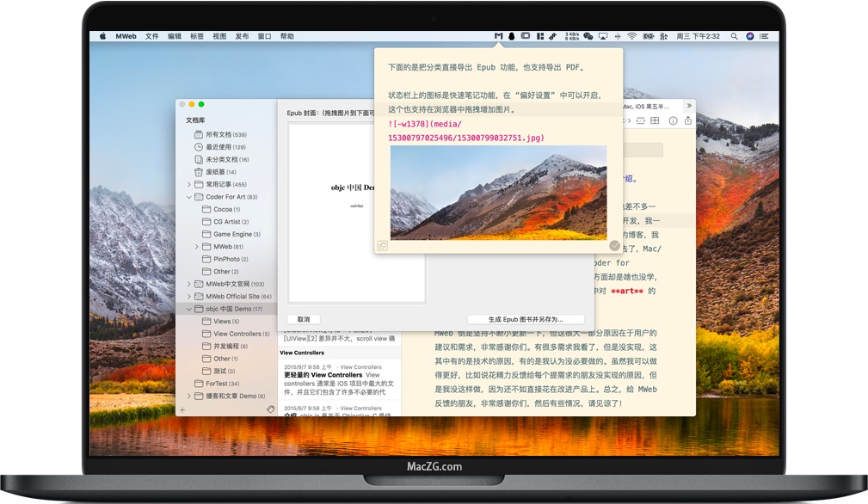
Task: Expand the MWeb中文官网 tree item
Action: point(188,284)
